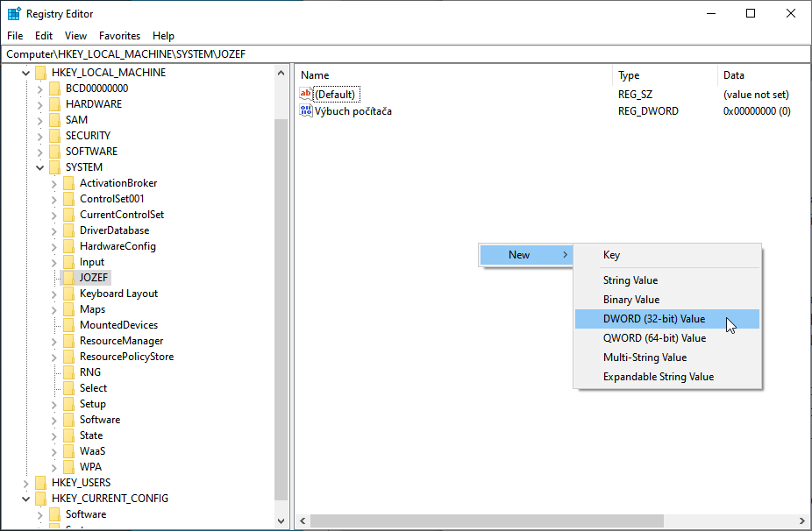
Task: Expand the HARDWARE key node
Action: pos(39,104)
